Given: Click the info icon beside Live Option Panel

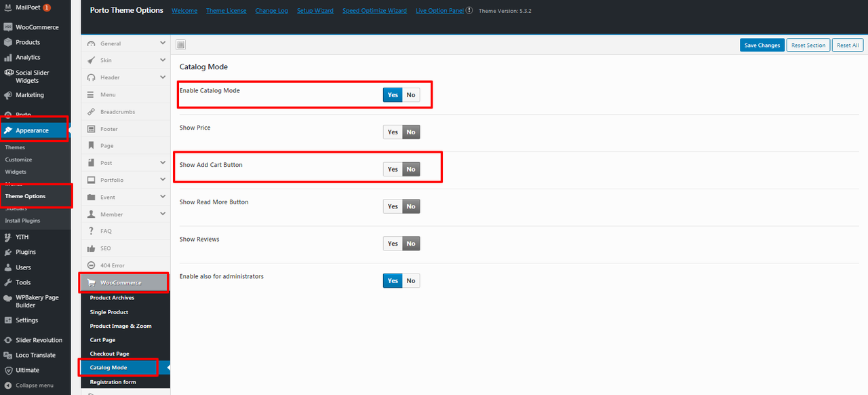Looking at the screenshot, I should [469, 11].
